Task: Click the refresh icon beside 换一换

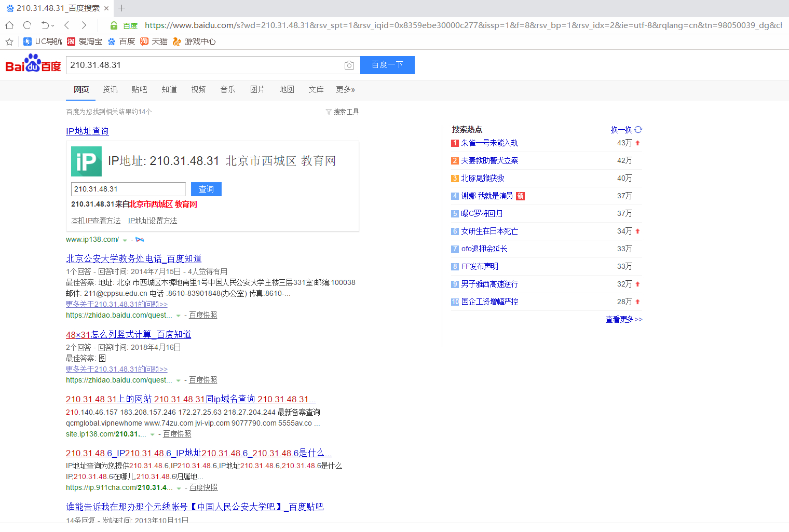Action: (x=638, y=130)
